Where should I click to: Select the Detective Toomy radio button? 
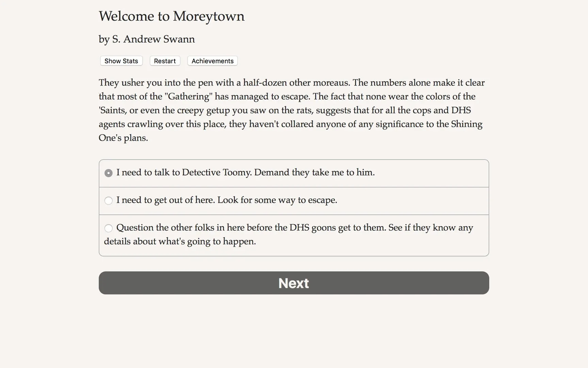point(109,173)
